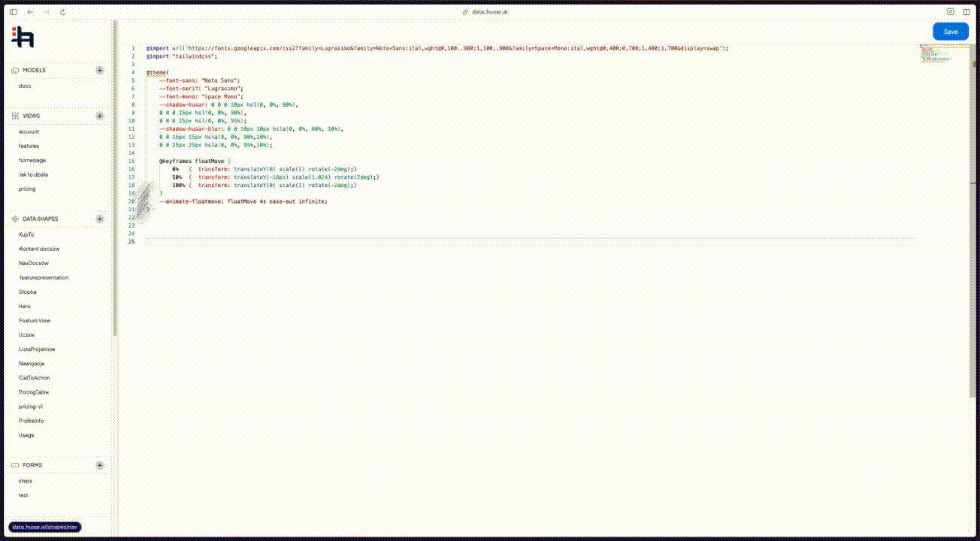Select the Kontent docsów data shape
The image size is (980, 541).
coord(39,249)
